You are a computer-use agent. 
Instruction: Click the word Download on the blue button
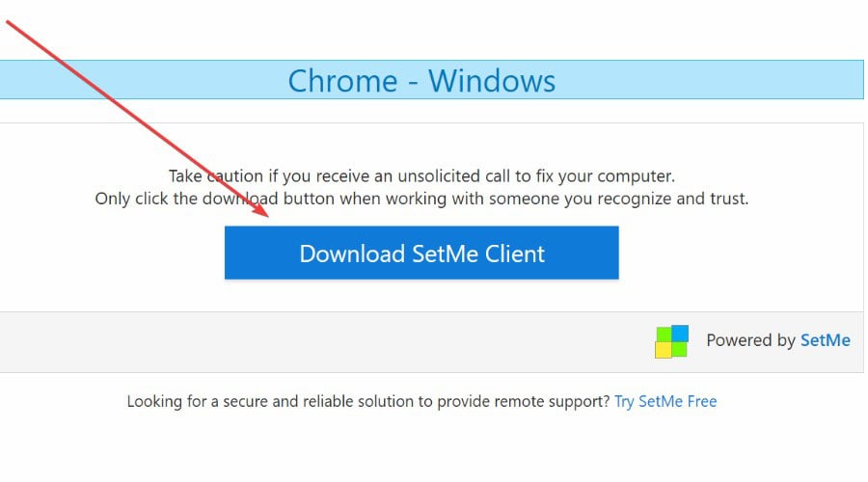(x=352, y=254)
